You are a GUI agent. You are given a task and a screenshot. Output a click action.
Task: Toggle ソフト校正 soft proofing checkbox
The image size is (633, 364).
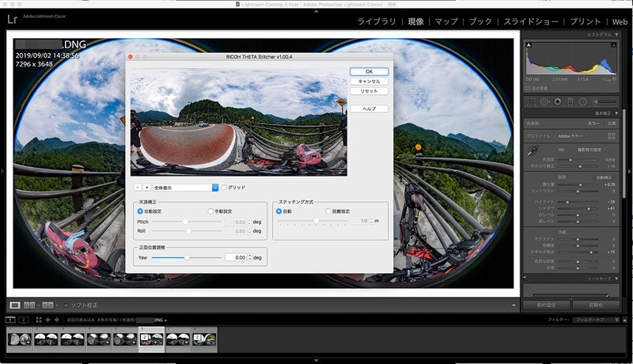click(66, 305)
